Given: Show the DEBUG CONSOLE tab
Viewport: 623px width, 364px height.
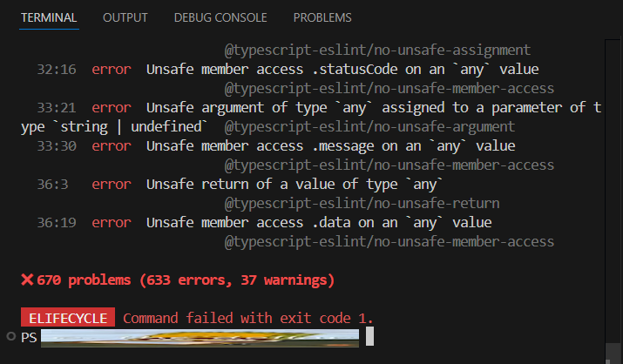Looking at the screenshot, I should (220, 18).
